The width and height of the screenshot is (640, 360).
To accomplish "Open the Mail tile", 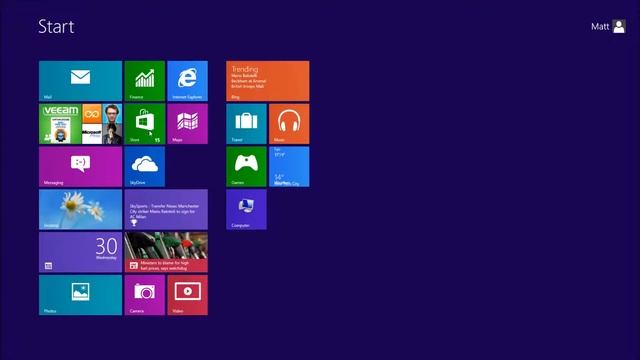I will [80, 81].
